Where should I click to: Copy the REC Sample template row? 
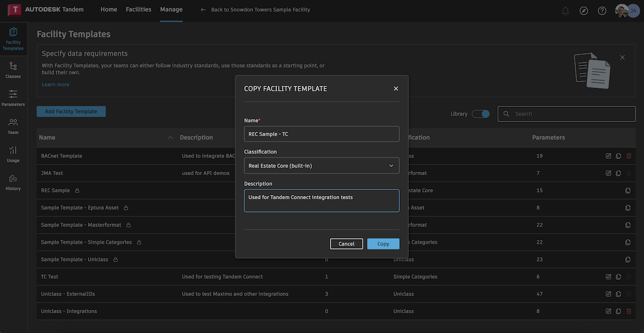click(628, 191)
